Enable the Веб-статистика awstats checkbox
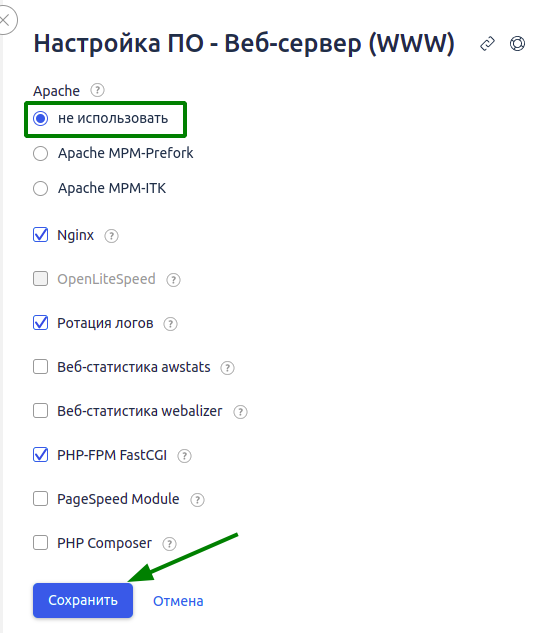Viewport: 537px width, 633px height. click(40, 367)
